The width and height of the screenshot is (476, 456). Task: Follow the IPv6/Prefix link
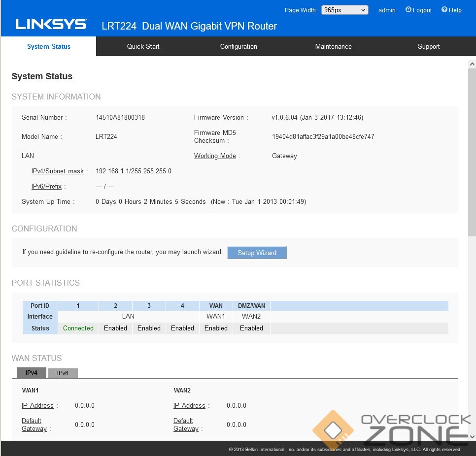coord(46,186)
